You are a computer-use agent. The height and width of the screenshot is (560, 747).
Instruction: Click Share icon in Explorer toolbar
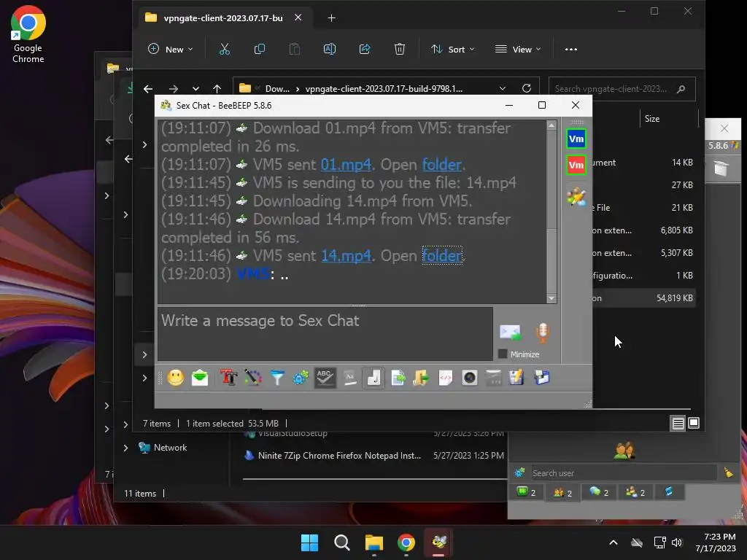(x=365, y=49)
